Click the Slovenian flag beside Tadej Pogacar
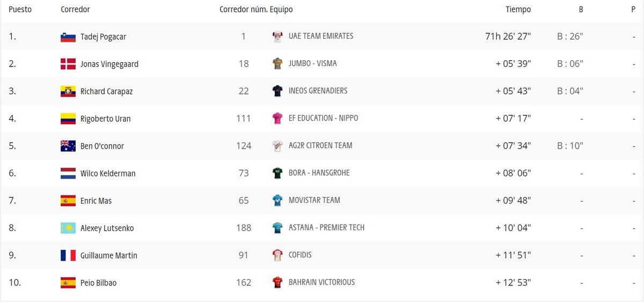The width and height of the screenshot is (644, 303). (68, 37)
